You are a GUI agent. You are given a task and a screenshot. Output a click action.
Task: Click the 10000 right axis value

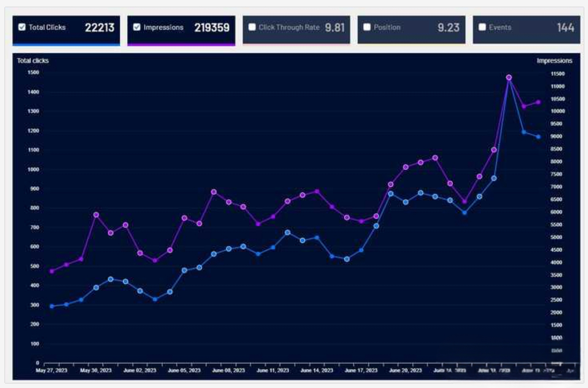tap(558, 111)
